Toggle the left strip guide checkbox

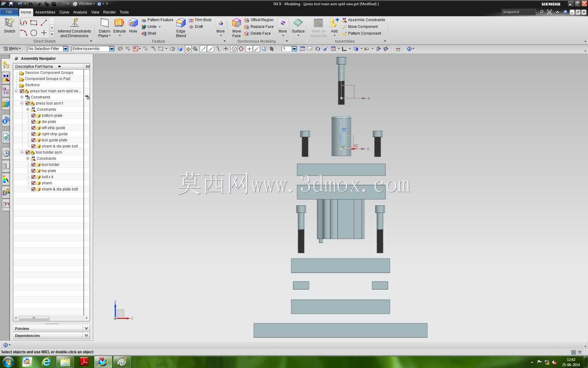pyautogui.click(x=33, y=128)
